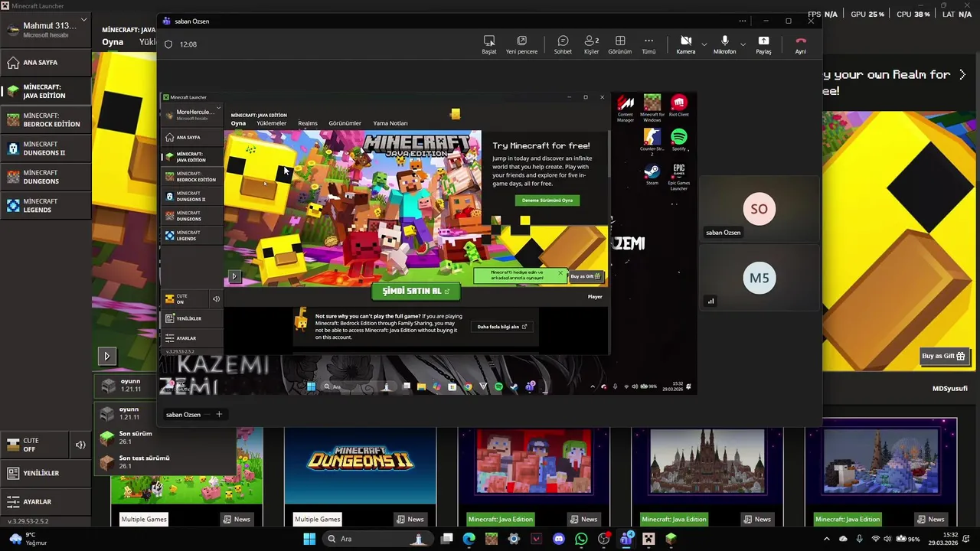Open Discord from the taskbar
This screenshot has width=980, height=551.
558,539
